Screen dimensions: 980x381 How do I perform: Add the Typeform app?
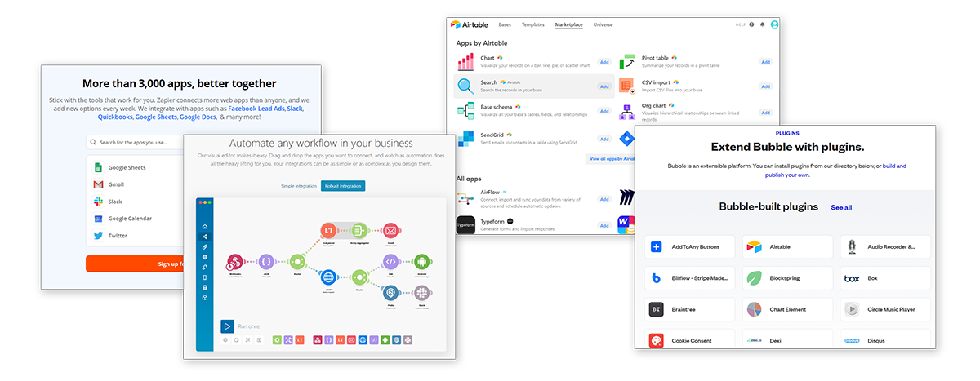coord(604,225)
